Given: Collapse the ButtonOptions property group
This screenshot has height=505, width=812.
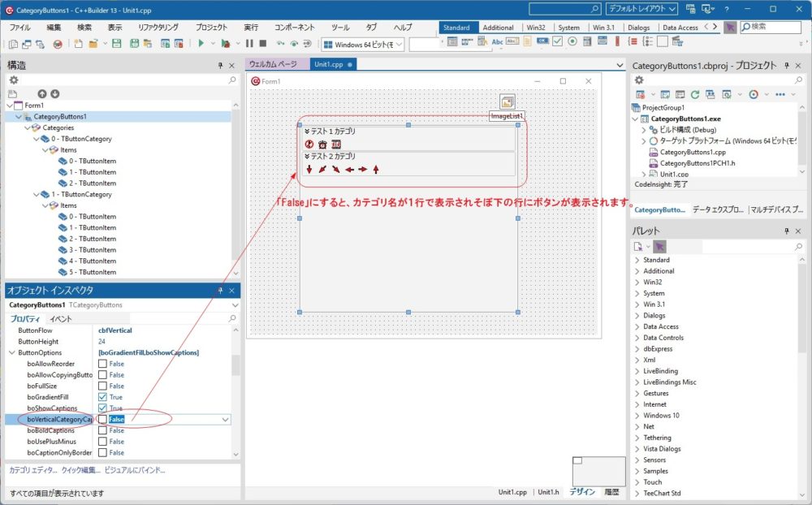Looking at the screenshot, I should coord(12,352).
